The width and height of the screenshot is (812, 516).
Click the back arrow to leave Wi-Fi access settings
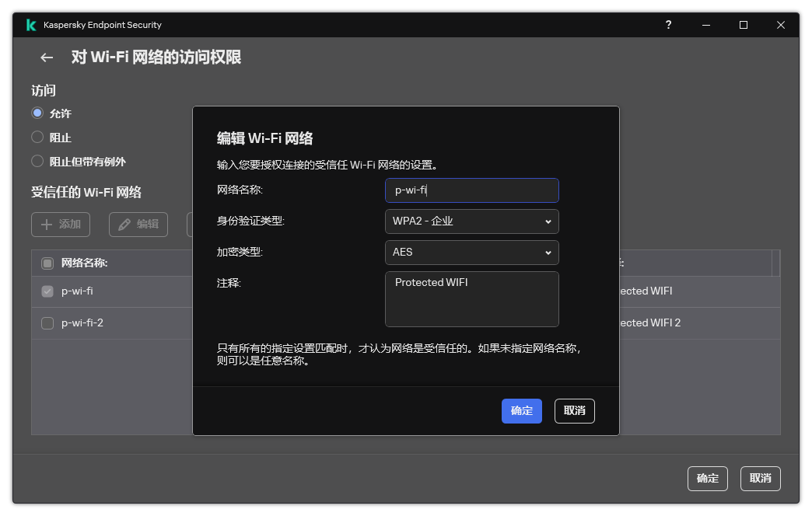pyautogui.click(x=46, y=58)
